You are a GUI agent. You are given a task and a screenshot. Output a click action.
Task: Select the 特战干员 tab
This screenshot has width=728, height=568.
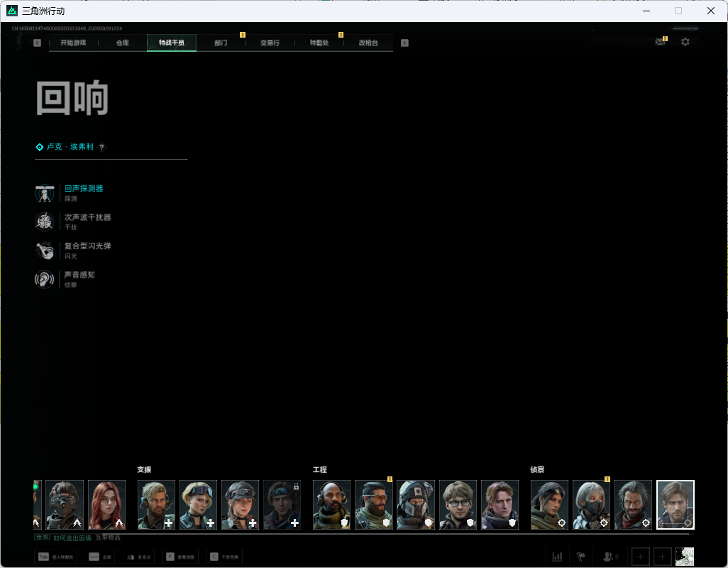click(172, 43)
